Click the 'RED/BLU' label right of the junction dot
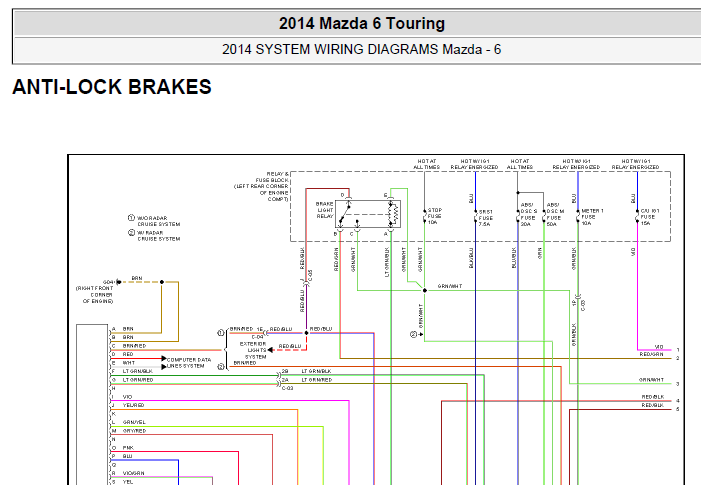The height and width of the screenshot is (485, 701). pyautogui.click(x=321, y=329)
